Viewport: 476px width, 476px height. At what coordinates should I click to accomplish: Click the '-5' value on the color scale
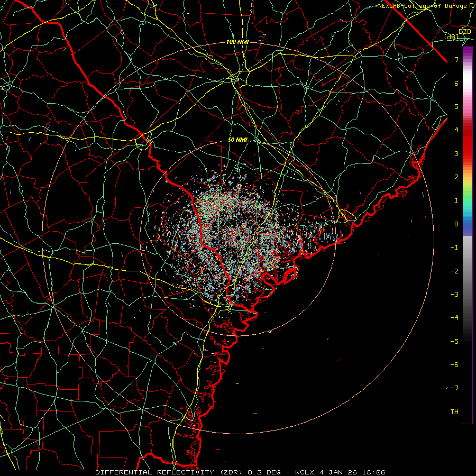point(454,342)
